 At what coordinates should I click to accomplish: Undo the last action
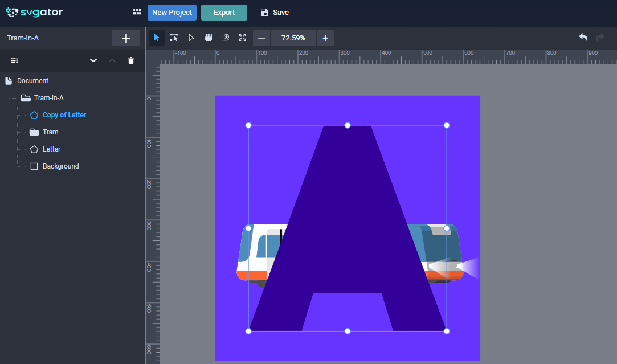pyautogui.click(x=583, y=38)
